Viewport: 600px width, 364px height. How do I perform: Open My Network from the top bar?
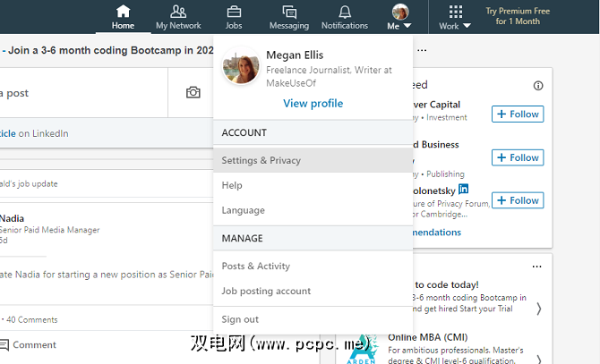(178, 17)
